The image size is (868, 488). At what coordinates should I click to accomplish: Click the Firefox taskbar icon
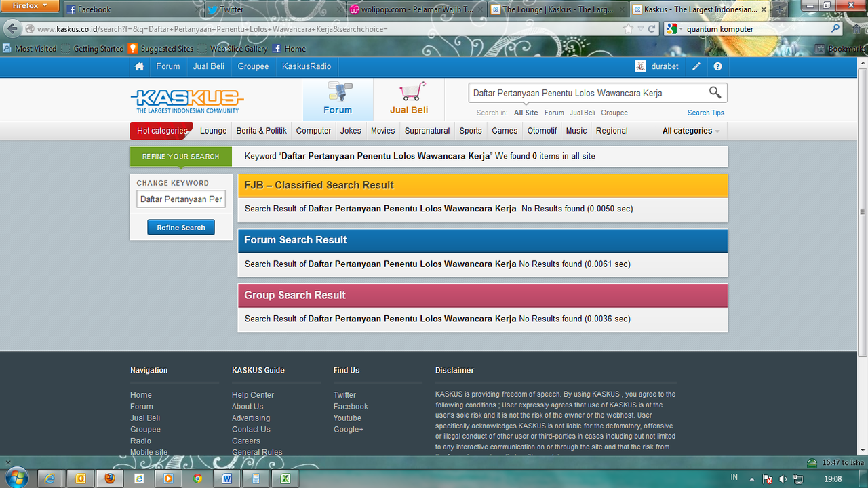pyautogui.click(x=110, y=478)
